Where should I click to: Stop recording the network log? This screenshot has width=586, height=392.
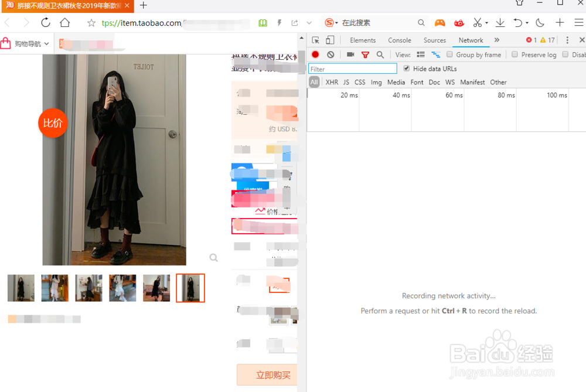click(x=315, y=54)
